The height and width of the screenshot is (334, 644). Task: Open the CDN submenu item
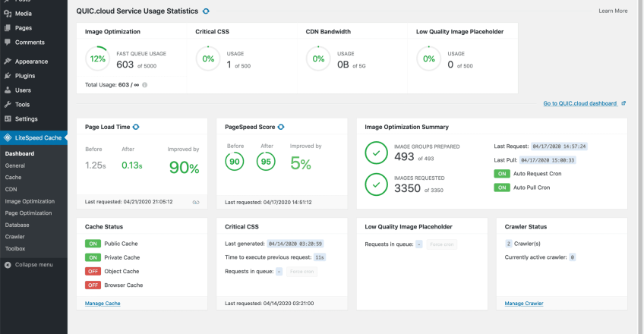pyautogui.click(x=11, y=189)
